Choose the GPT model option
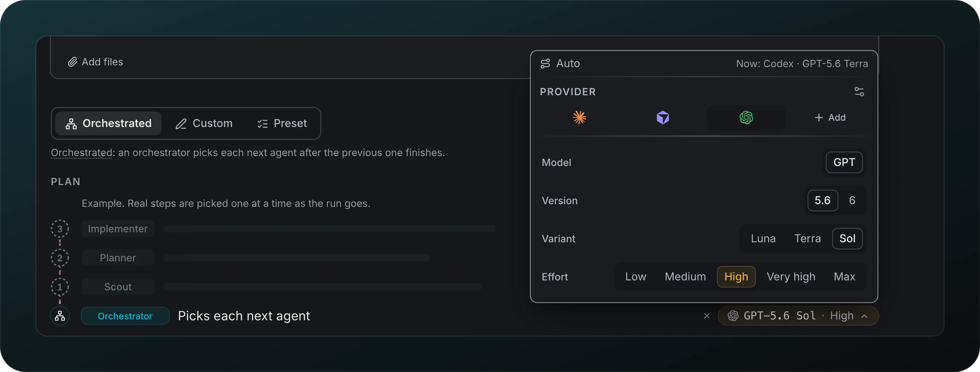The image size is (980, 372). [x=844, y=162]
